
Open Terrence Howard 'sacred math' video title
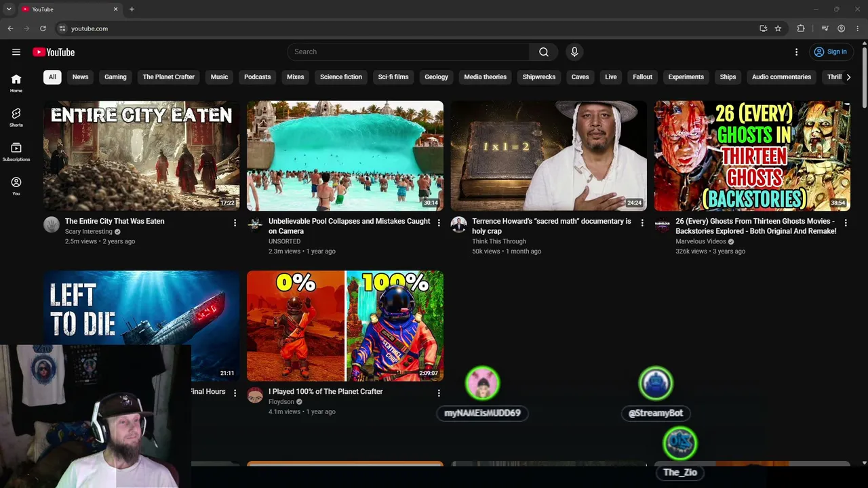click(551, 226)
